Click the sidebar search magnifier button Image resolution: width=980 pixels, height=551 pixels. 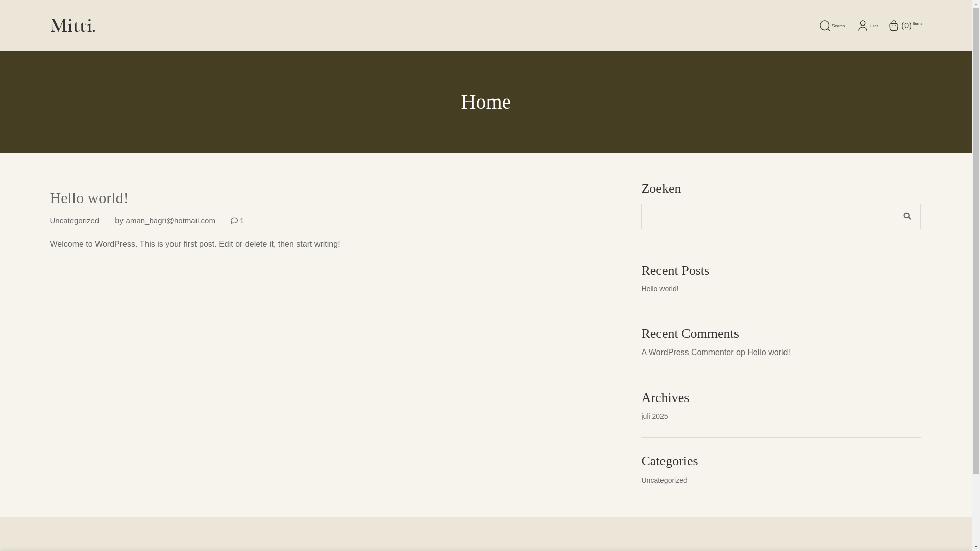907,216
